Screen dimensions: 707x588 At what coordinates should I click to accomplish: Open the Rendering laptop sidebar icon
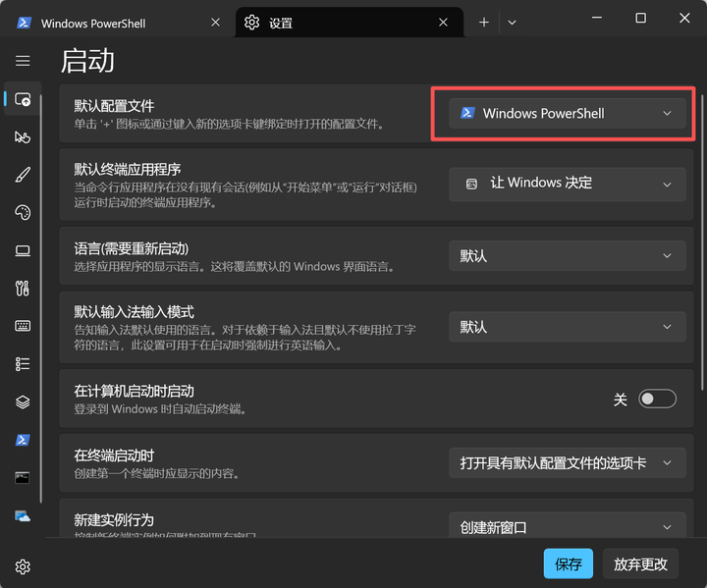click(x=23, y=250)
